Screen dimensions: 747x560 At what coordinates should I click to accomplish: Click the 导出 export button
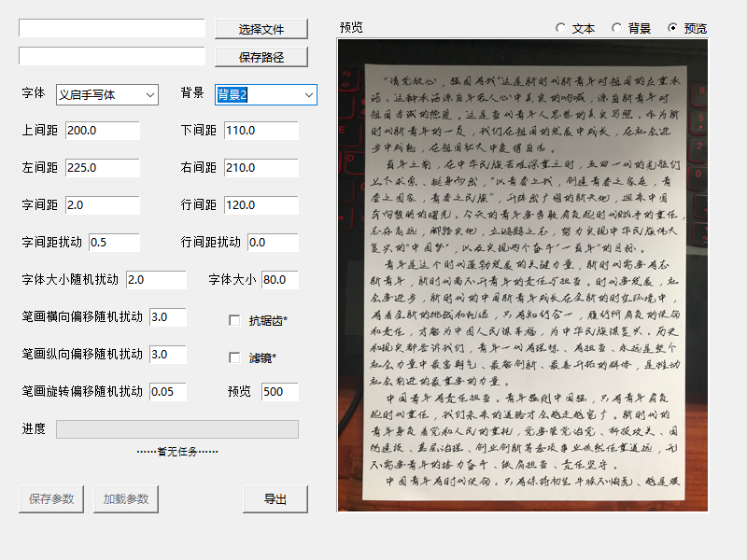point(275,499)
